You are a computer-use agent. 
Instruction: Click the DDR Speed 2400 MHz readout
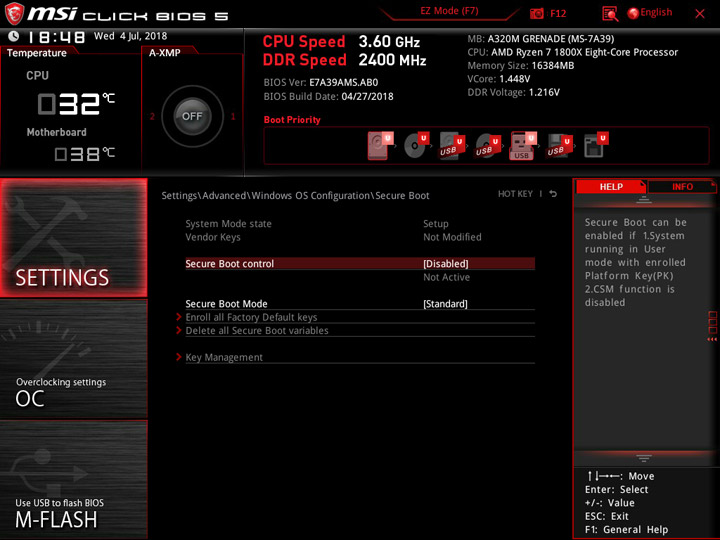click(x=344, y=60)
